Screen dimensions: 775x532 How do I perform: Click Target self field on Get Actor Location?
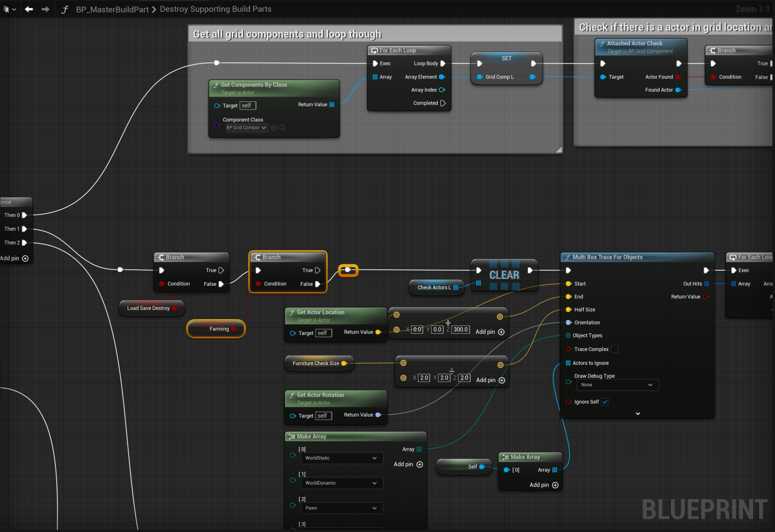tap(323, 333)
